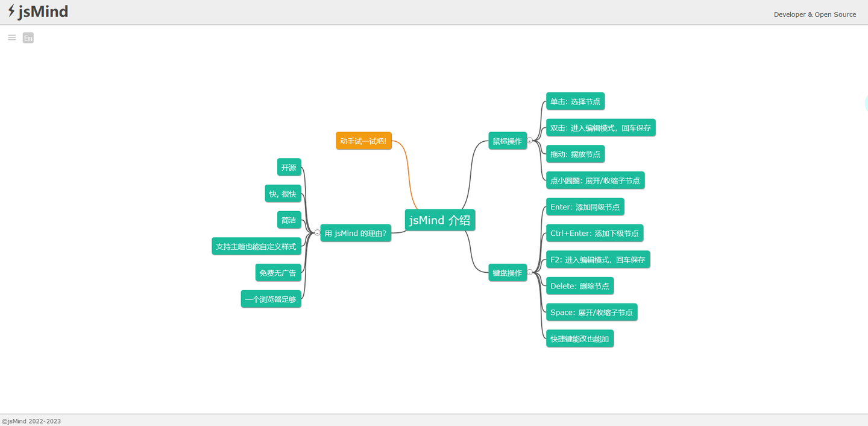Viewport: 868px width, 426px height.
Task: Collapse the 键盘操作 node children
Action: click(529, 273)
